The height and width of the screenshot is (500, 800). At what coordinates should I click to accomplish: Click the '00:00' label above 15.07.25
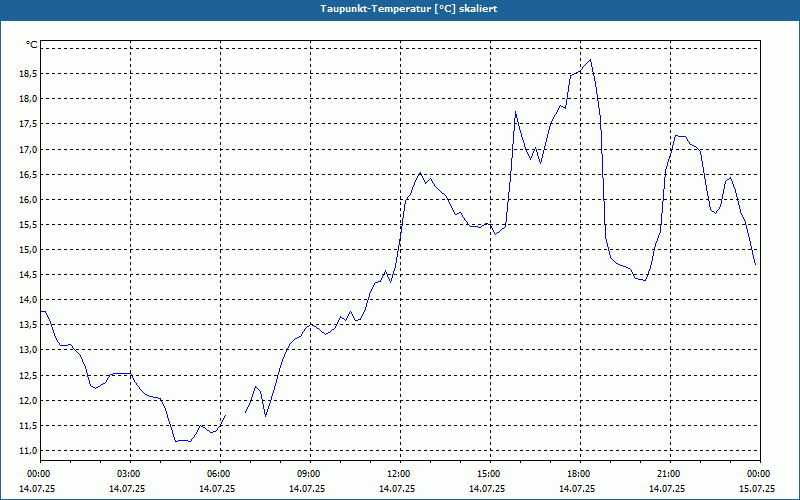(760, 474)
